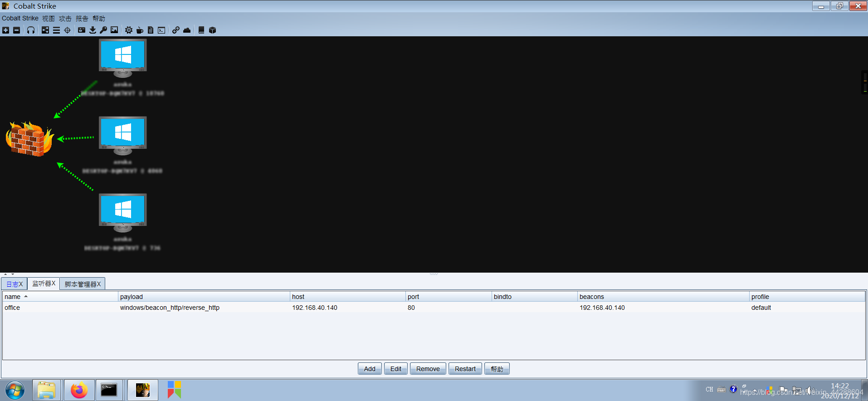The image size is (868, 401).
Task: Click the Add listener button
Action: (x=370, y=369)
